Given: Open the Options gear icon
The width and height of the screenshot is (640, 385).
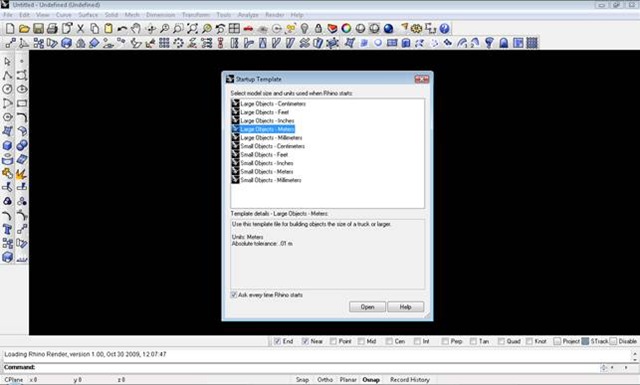Looking at the screenshot, I should pyautogui.click(x=416, y=29).
